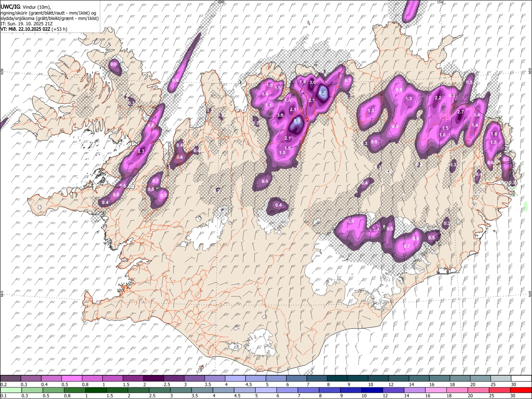Pick the purple rain swatch between 12 and 14
Image resolution: width=532 pixels, height=399 pixels.
pos(394,390)
